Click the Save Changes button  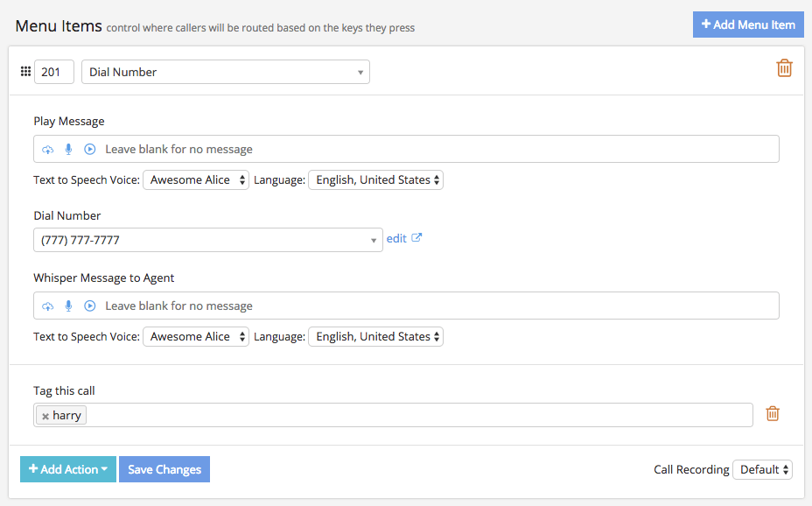coord(164,470)
